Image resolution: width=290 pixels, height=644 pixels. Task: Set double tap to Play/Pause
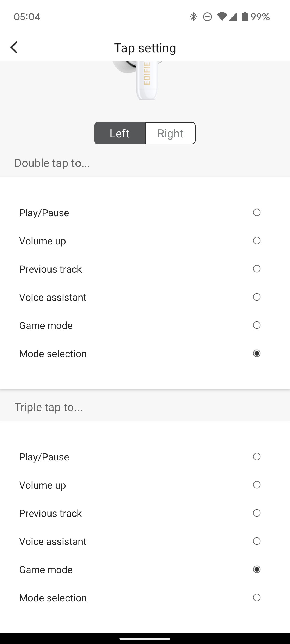[257, 213]
